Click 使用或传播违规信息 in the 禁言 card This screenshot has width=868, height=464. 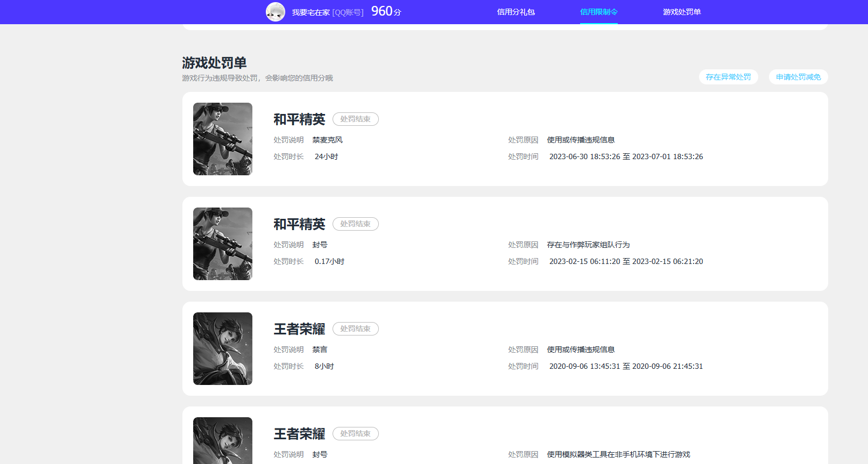point(581,349)
